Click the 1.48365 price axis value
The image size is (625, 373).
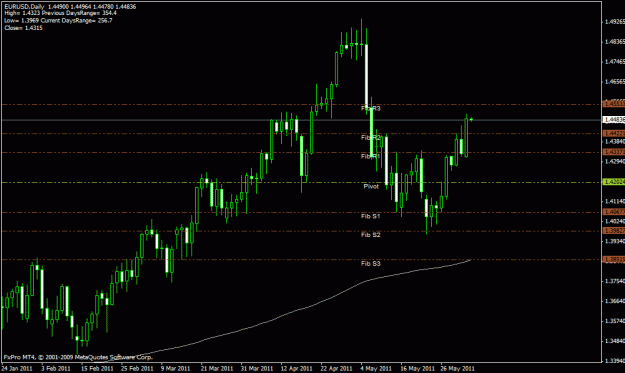click(615, 41)
